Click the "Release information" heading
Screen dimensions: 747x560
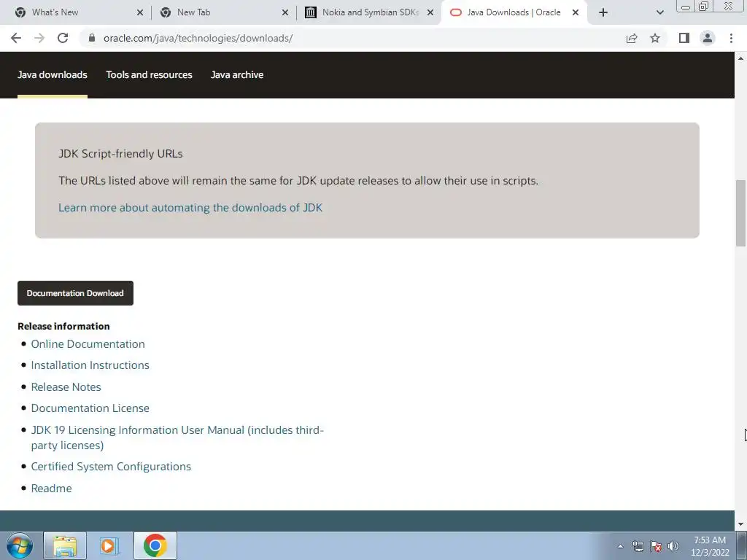64,326
